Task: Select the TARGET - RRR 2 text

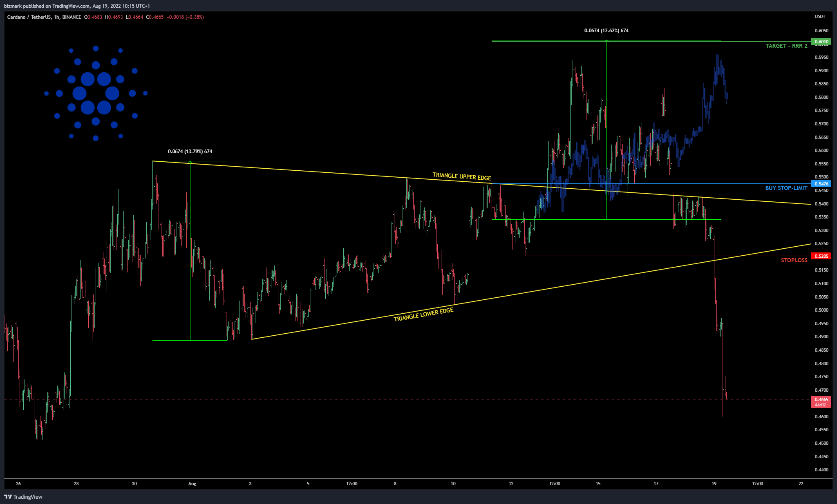Action: pos(786,46)
